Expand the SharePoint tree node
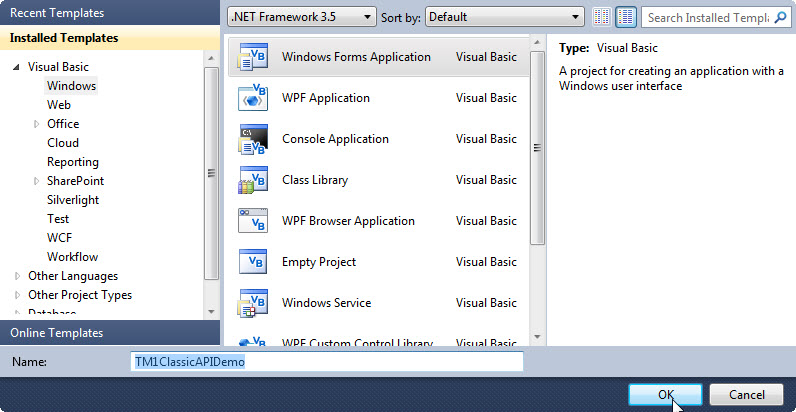 click(x=37, y=181)
